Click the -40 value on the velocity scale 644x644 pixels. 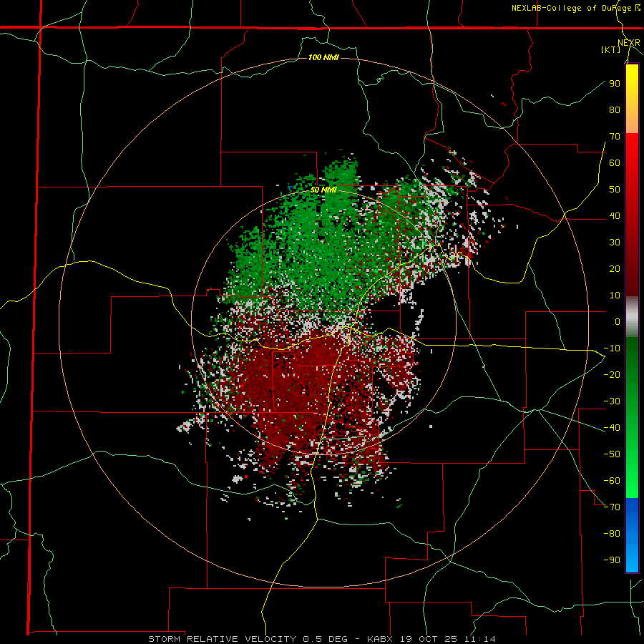612,428
